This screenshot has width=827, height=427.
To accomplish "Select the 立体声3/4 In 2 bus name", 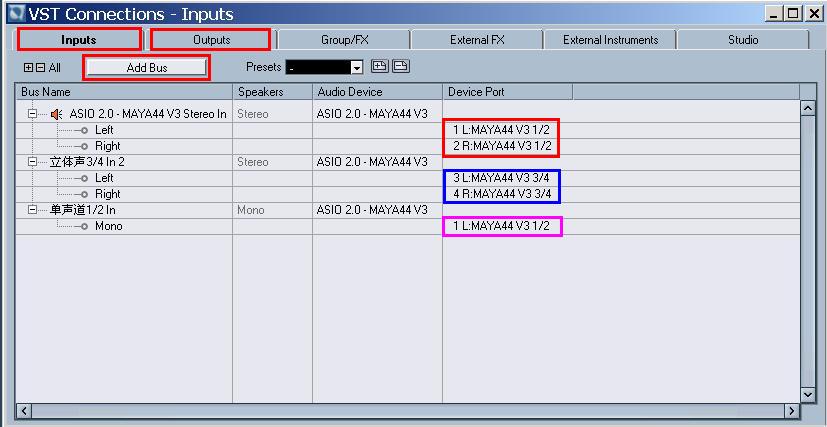I will 87,162.
